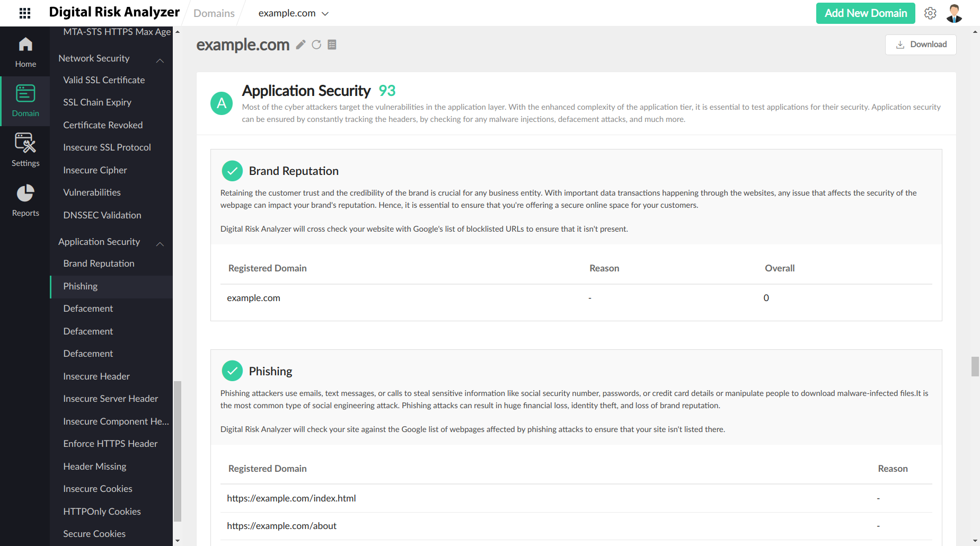This screenshot has height=546, width=980.
Task: Click the Phishing status checkmark
Action: click(232, 371)
